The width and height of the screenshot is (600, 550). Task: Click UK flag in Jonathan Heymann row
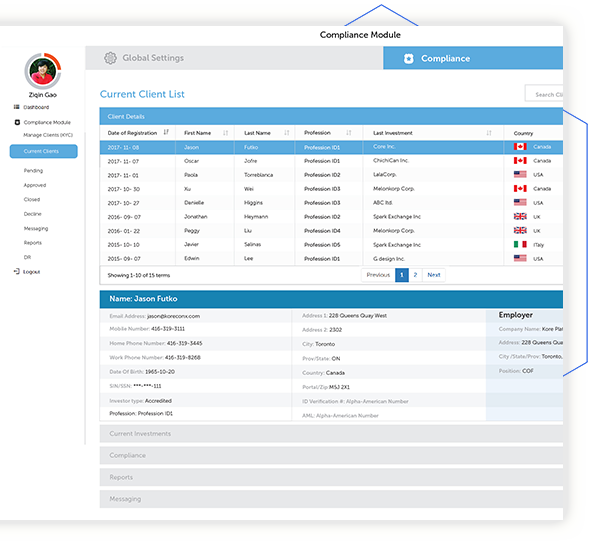point(520,216)
